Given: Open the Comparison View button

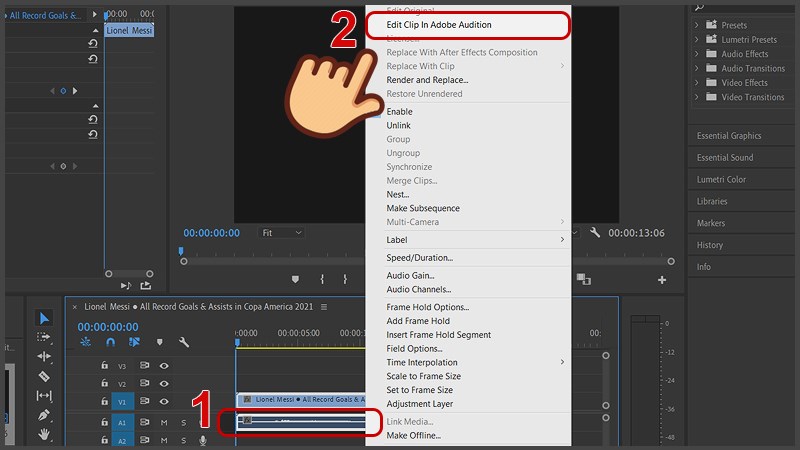Looking at the screenshot, I should 584,279.
